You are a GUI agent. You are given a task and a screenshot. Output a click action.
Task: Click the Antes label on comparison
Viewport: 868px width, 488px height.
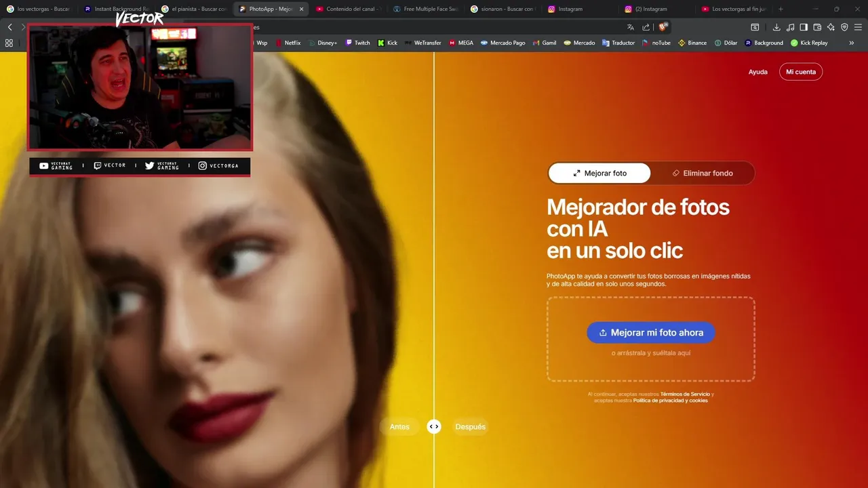[x=399, y=427]
